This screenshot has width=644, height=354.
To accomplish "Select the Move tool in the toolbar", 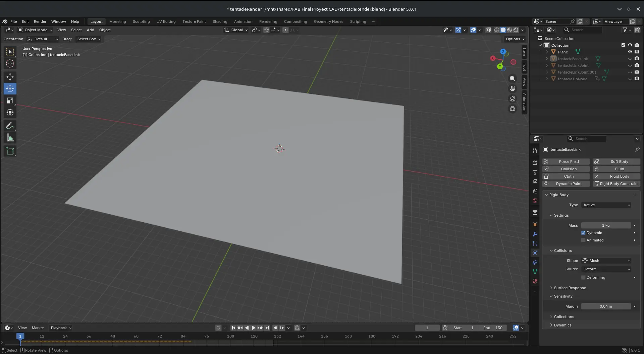I will [x=10, y=77].
